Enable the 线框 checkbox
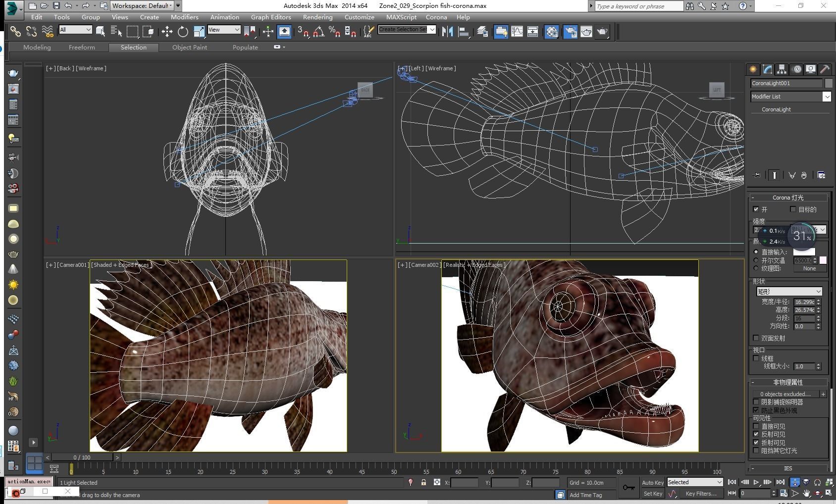 click(756, 358)
